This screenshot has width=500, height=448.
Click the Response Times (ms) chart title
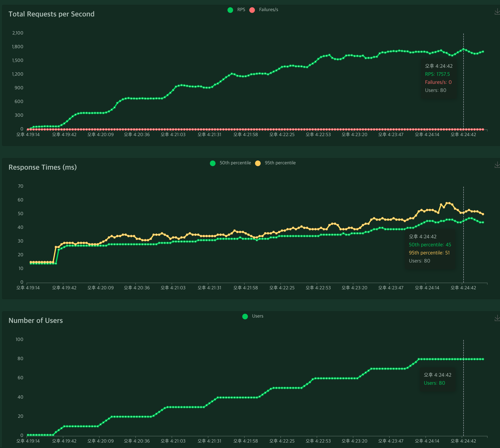point(43,167)
